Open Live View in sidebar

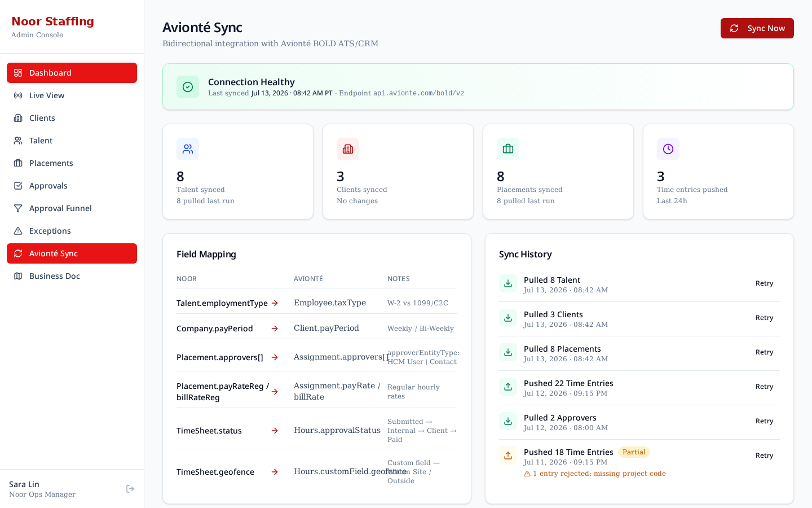pyautogui.click(x=72, y=95)
